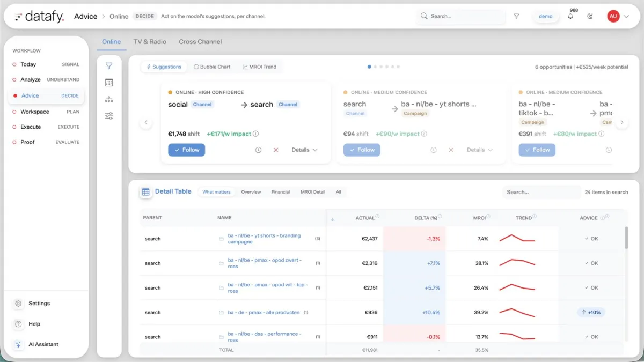This screenshot has height=362, width=644.
Task: Click the Detail Table search field
Action: [541, 192]
